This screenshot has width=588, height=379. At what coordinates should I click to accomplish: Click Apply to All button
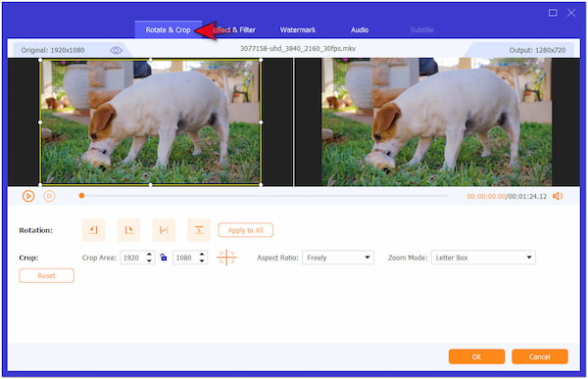246,230
